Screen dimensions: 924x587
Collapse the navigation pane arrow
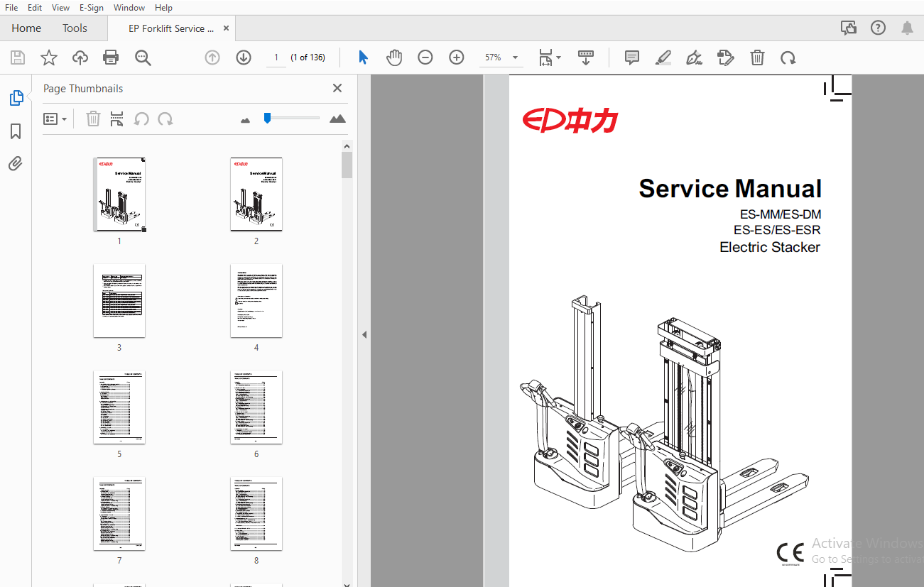(x=364, y=334)
